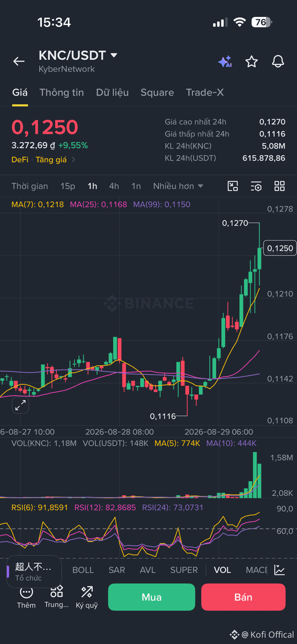Image resolution: width=297 pixels, height=644 pixels.
Task: Tap the 0,1270 high marker on chart
Action: point(235,223)
